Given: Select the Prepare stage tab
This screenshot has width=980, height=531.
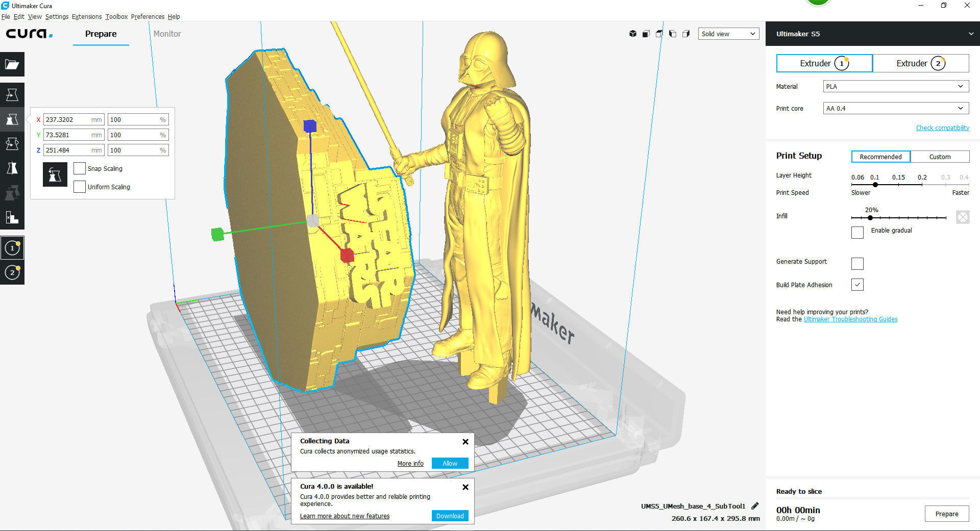Looking at the screenshot, I should 101,34.
